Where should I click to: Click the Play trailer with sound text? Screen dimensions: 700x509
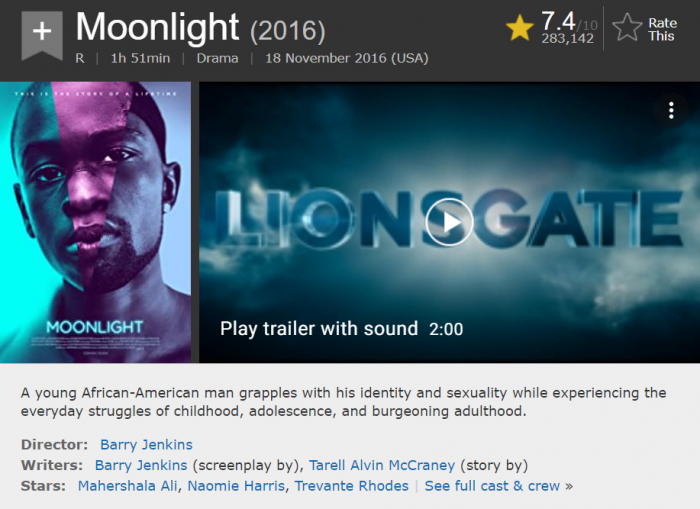pos(319,329)
